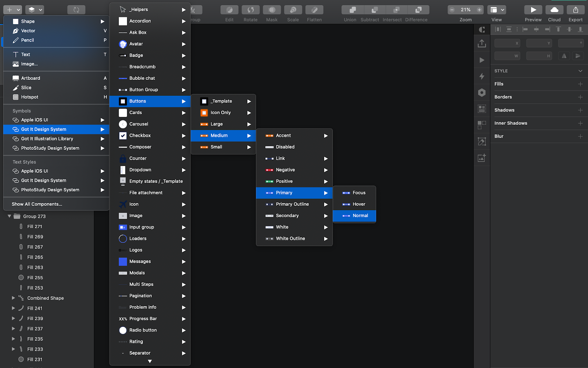The height and width of the screenshot is (368, 588).
Task: Align selection to top edge
Action: pyautogui.click(x=558, y=29)
